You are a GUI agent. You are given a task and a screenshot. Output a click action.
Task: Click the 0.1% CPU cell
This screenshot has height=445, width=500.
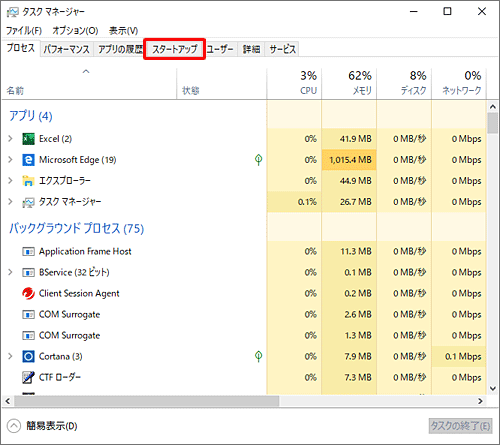click(294, 202)
